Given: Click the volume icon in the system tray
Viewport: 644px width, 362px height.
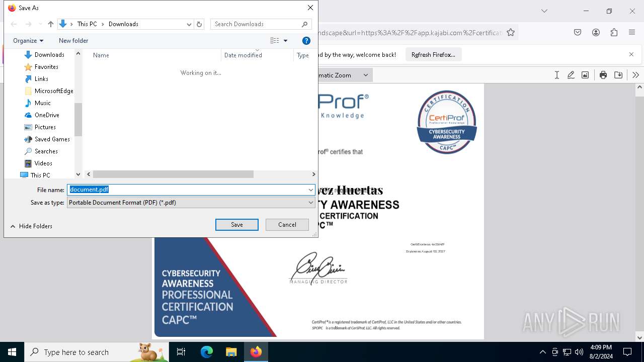Looking at the screenshot, I should 579,352.
